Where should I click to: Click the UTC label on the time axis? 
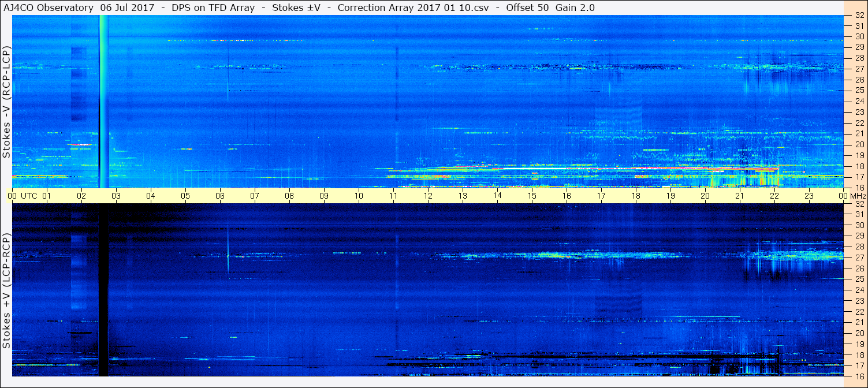point(29,196)
